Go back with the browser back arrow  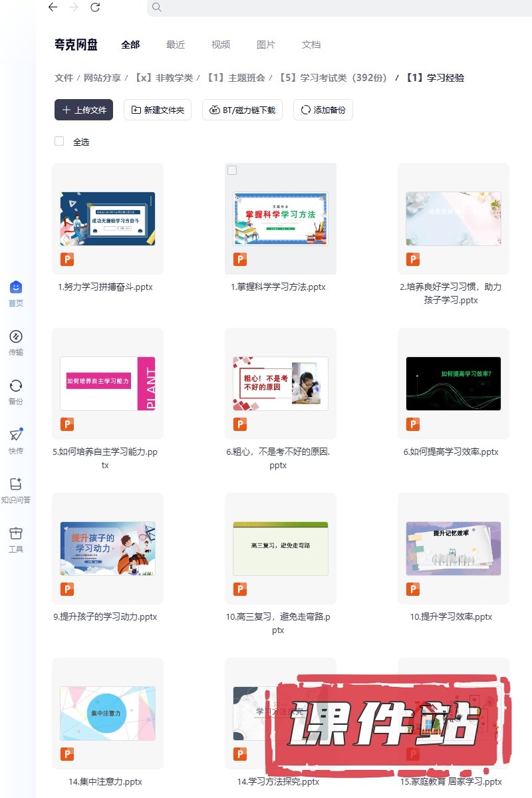53,7
